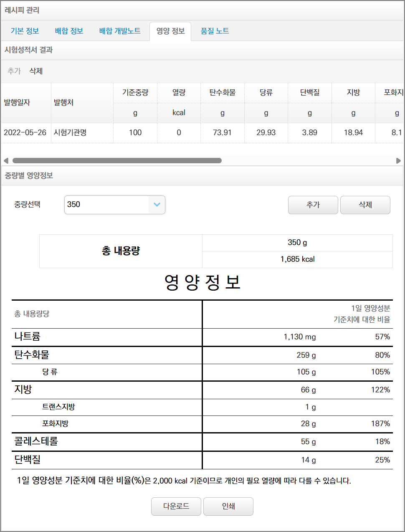Switch to the 배합 정보 tab
Image resolution: width=405 pixels, height=532 pixels.
[69, 31]
